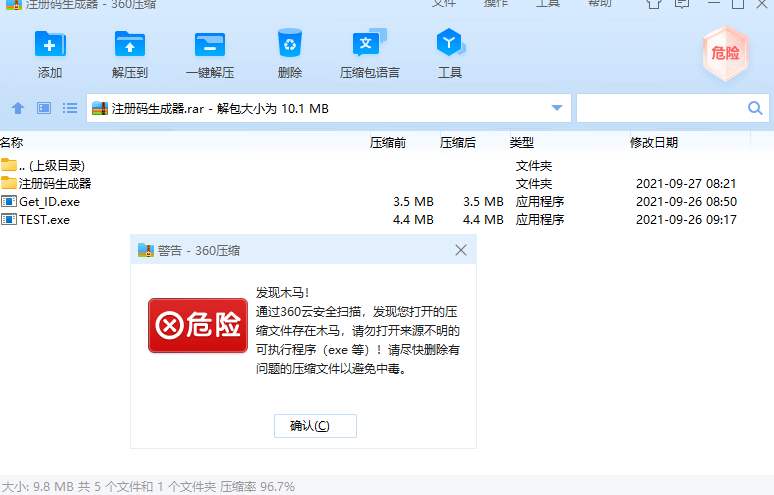This screenshot has height=495, width=774.
Task: Click the 解压到 (Extract to) icon
Action: pos(130,44)
